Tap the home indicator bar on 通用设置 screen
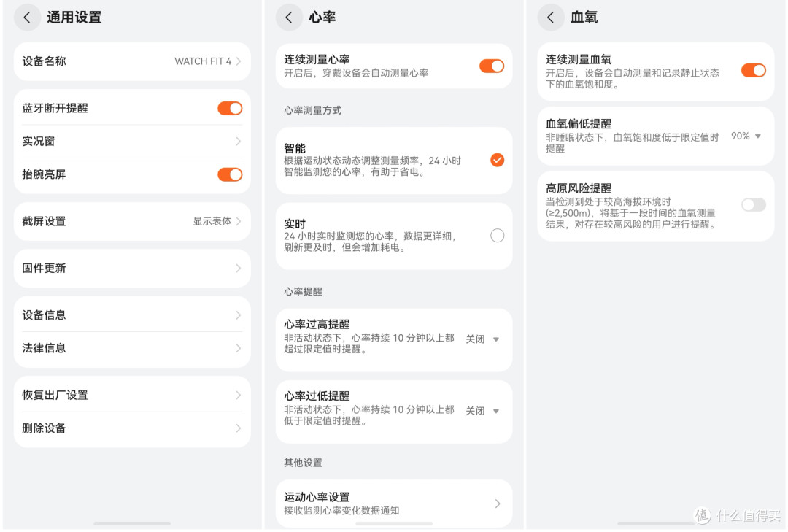This screenshot has width=788, height=532. click(x=132, y=523)
